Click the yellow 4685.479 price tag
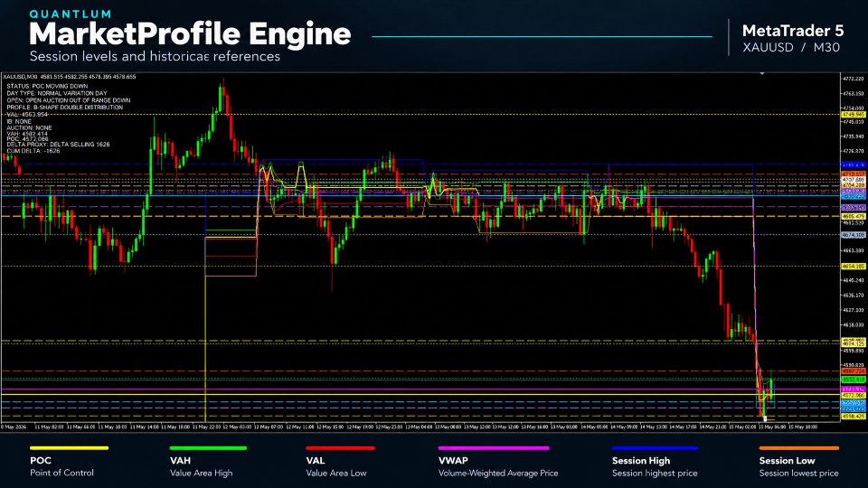868x488 pixels. point(854,216)
